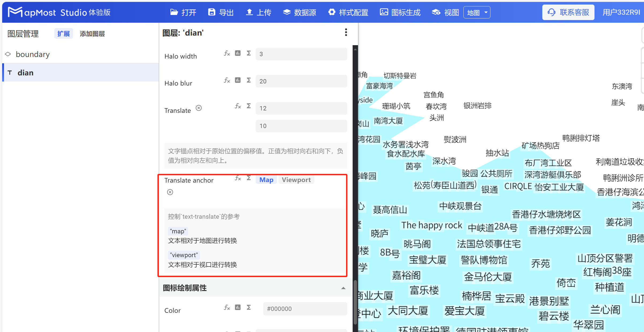Click the fx expression icon beside Halo width
The width and height of the screenshot is (644, 332).
coord(227,53)
